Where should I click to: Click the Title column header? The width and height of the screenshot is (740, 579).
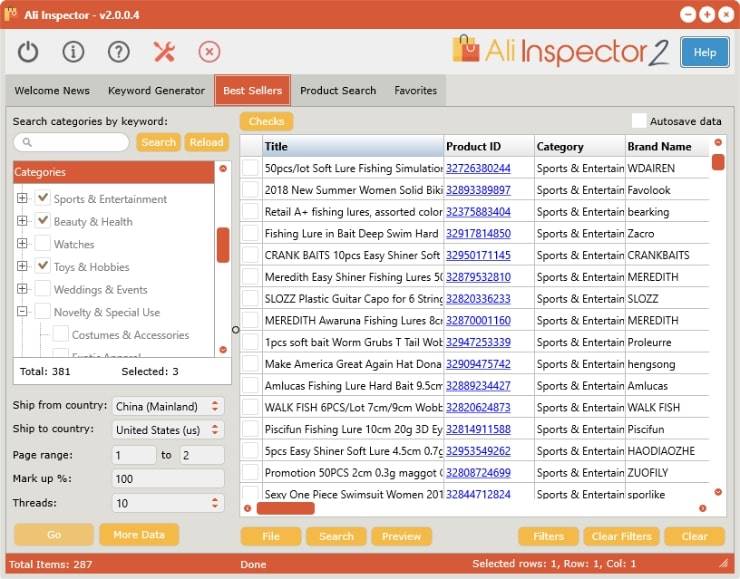pyautogui.click(x=353, y=147)
